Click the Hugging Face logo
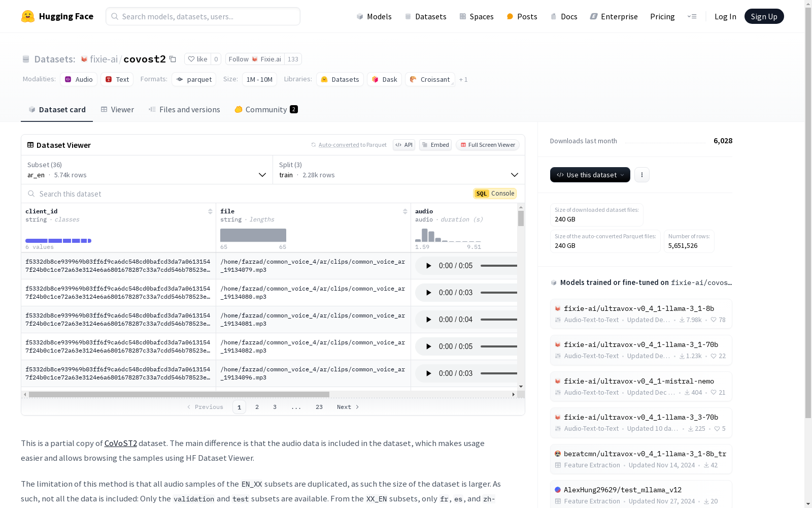The image size is (812, 508). (x=57, y=16)
